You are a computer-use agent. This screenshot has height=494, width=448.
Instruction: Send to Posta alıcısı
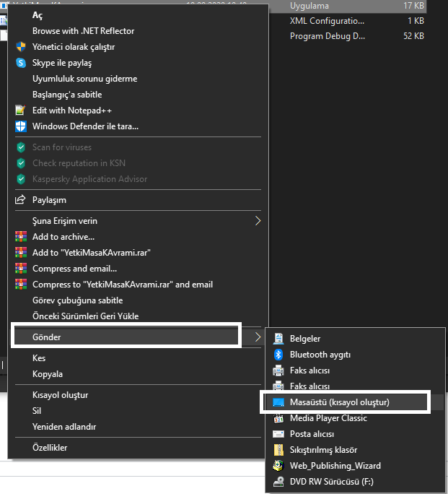coord(312,434)
